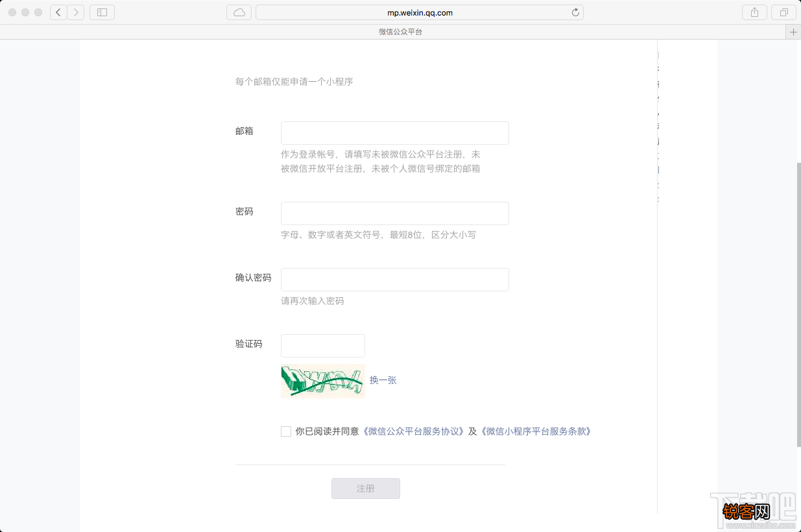801x532 pixels.
Task: Click the green fullscreen window button
Action: (38, 12)
